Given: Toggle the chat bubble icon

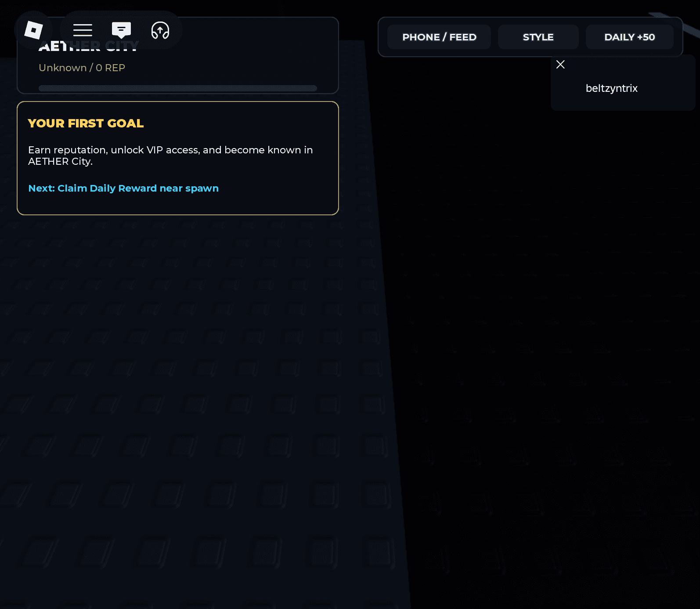Looking at the screenshot, I should pyautogui.click(x=121, y=30).
